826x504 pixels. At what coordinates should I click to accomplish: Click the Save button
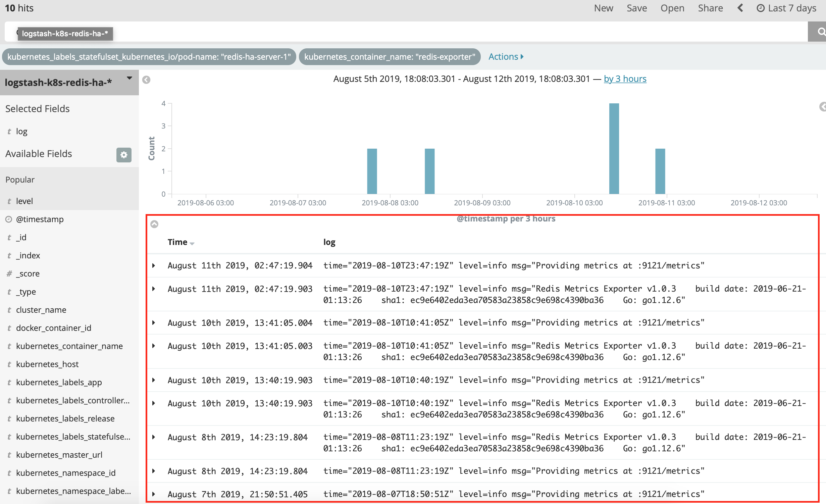(x=636, y=8)
